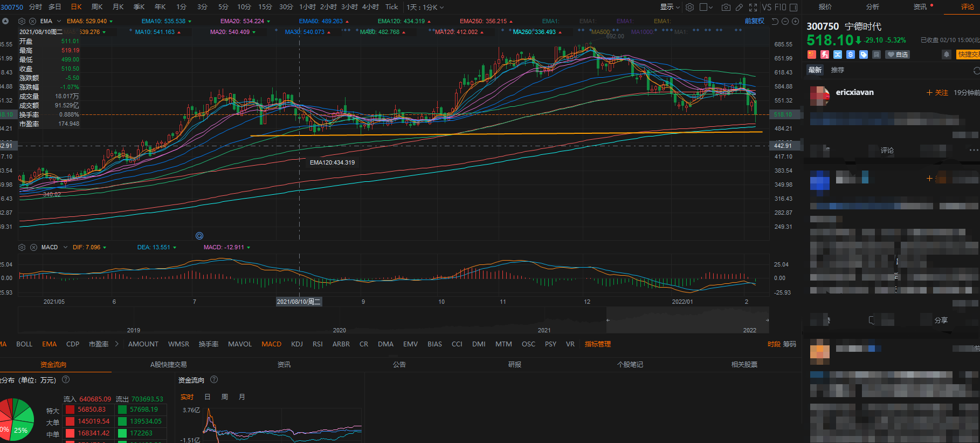Zoom in the chart with plus icon

point(795,21)
